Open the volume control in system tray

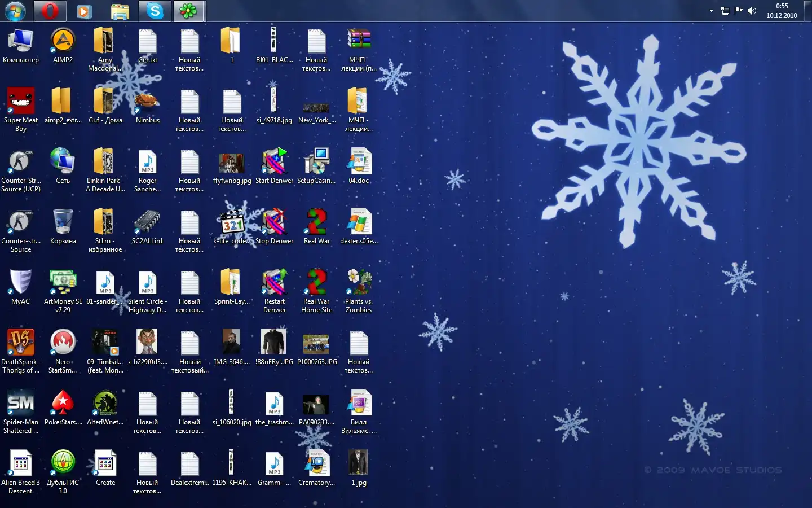[752, 11]
